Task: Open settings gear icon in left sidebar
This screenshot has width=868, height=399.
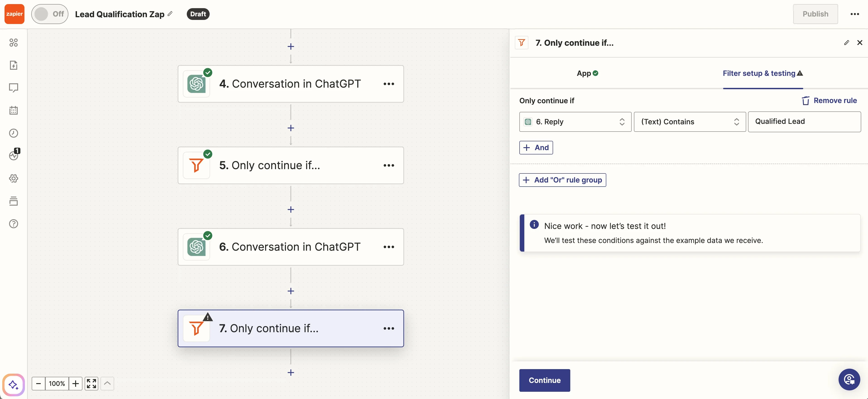Action: coord(14,178)
